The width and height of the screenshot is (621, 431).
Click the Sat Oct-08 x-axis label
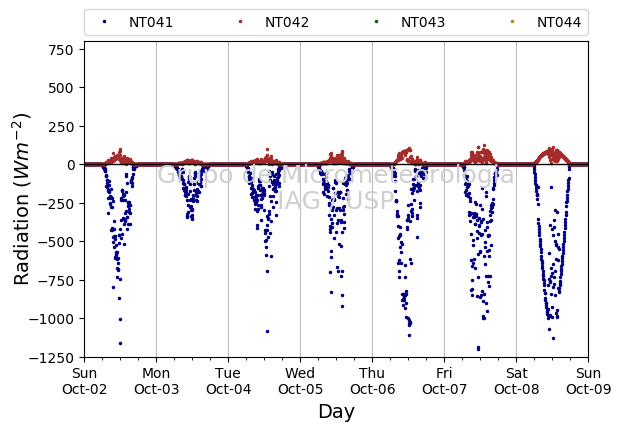(516, 381)
